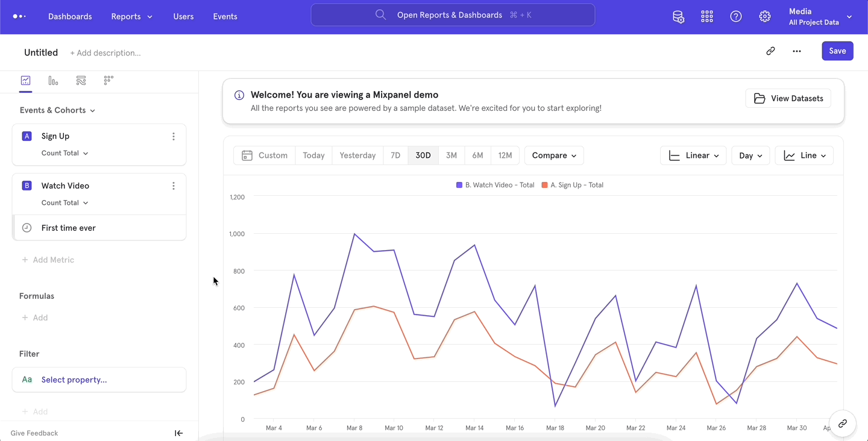
Task: Open the data management database icon
Action: click(678, 17)
